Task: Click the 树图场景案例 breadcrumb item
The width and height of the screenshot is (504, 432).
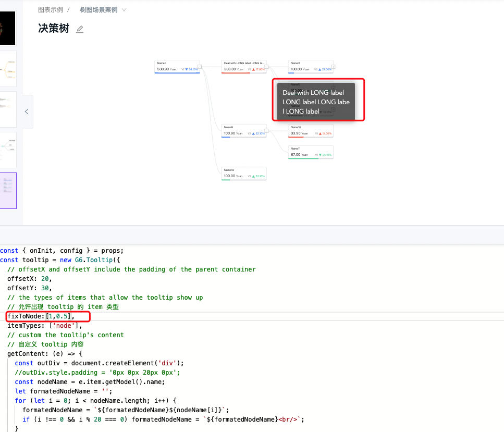Action: pos(99,9)
